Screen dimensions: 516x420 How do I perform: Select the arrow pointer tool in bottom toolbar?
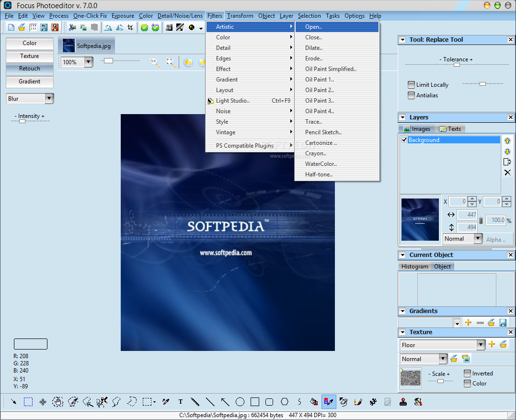click(x=13, y=402)
